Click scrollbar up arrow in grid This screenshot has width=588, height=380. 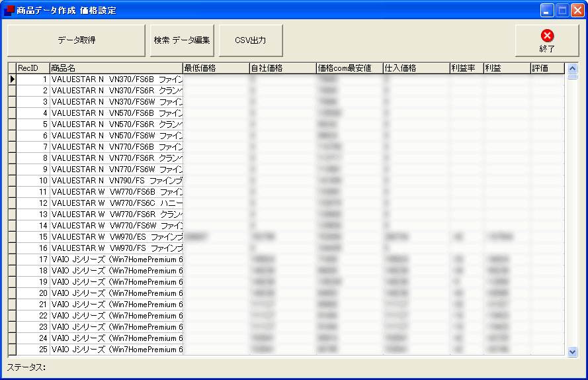click(x=572, y=68)
